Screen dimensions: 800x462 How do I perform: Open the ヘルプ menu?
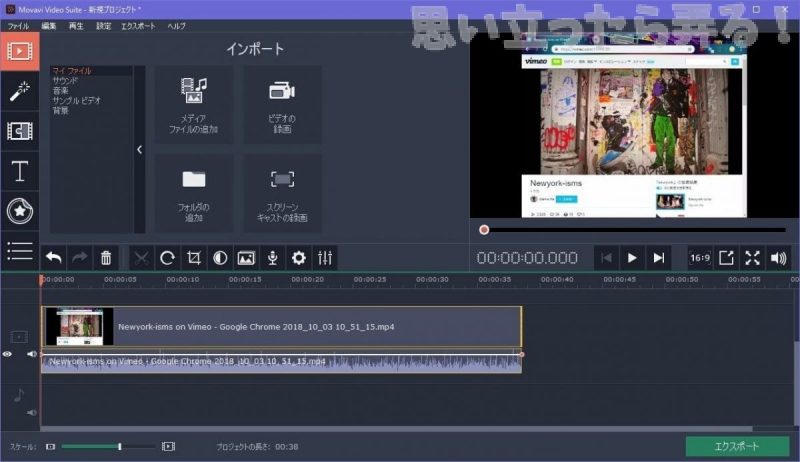(x=177, y=26)
